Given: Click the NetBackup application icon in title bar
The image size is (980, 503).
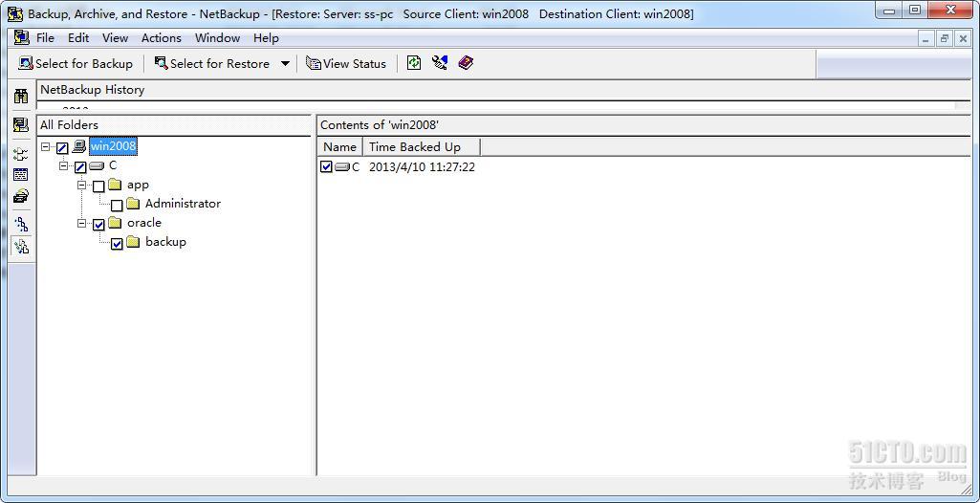Looking at the screenshot, I should click(x=15, y=13).
